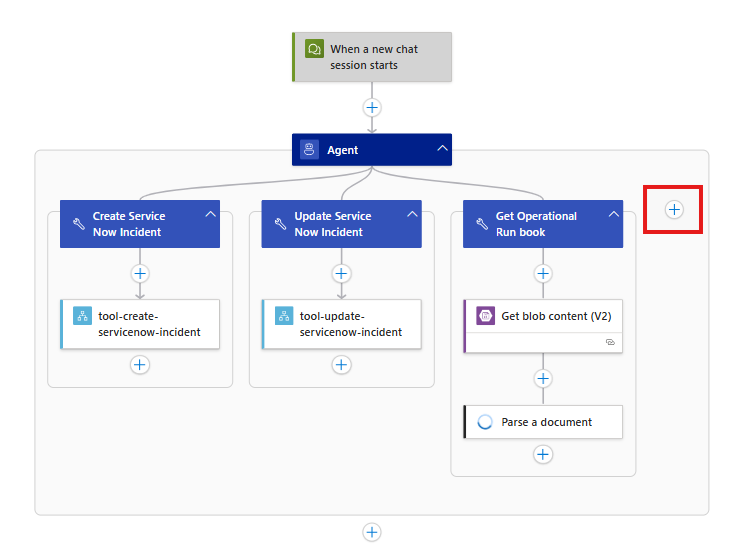Collapse the Agent node

(x=441, y=149)
